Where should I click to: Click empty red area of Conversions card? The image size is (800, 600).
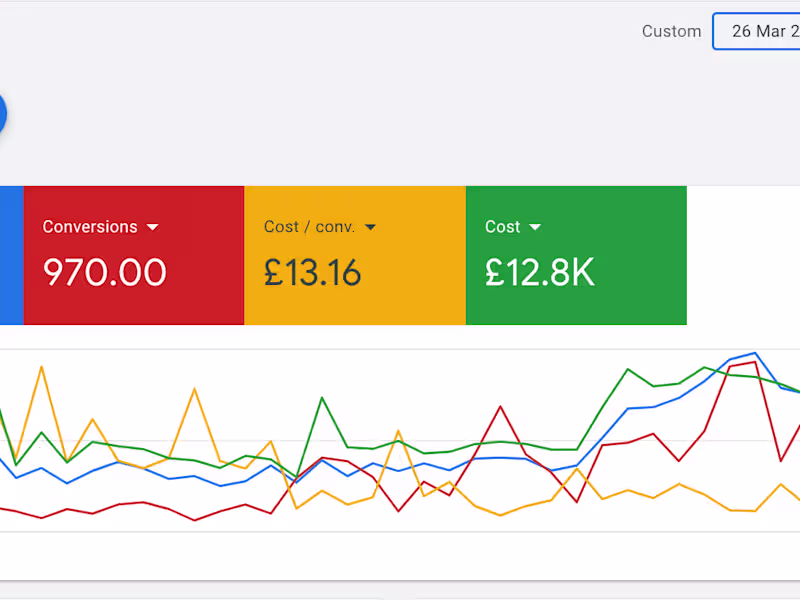click(200, 300)
